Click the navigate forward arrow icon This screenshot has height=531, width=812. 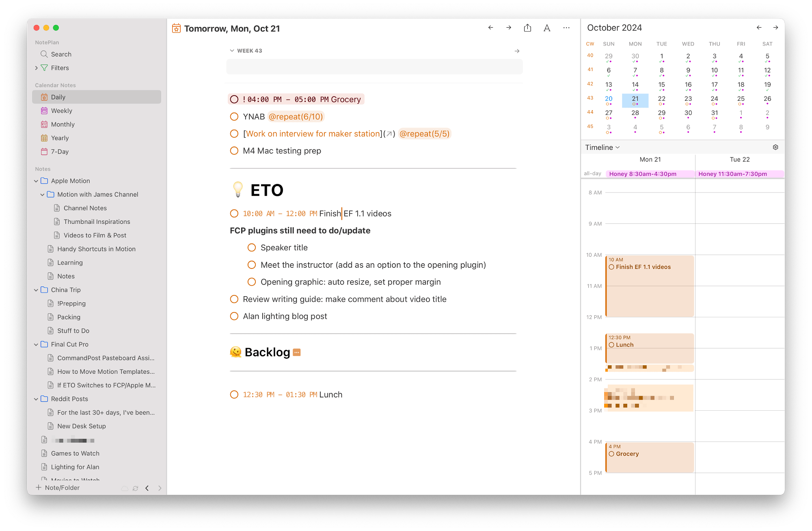click(508, 28)
